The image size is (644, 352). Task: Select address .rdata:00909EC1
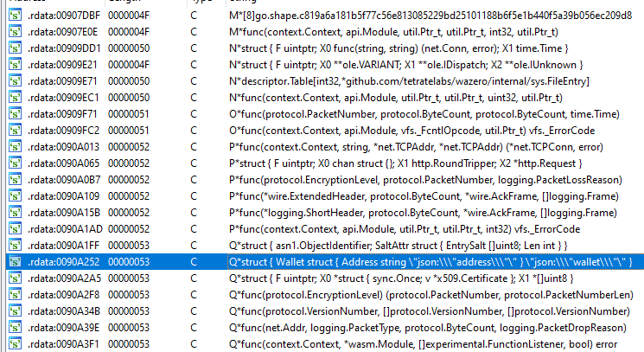click(x=63, y=98)
